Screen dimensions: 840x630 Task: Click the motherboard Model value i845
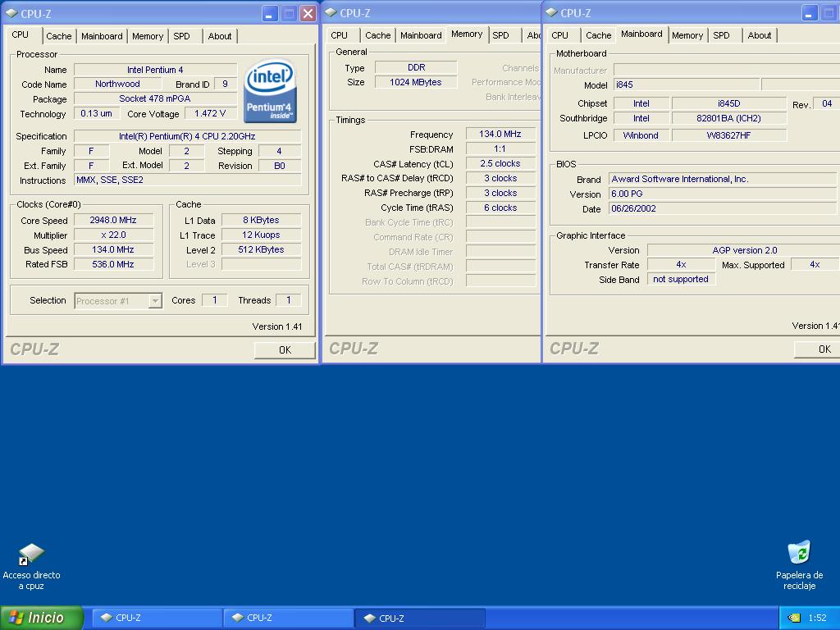(687, 84)
